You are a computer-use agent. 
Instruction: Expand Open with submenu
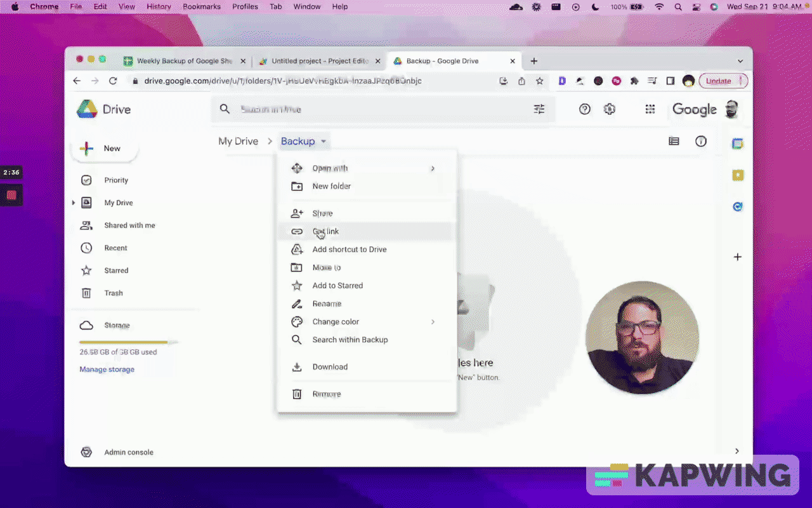click(x=433, y=168)
